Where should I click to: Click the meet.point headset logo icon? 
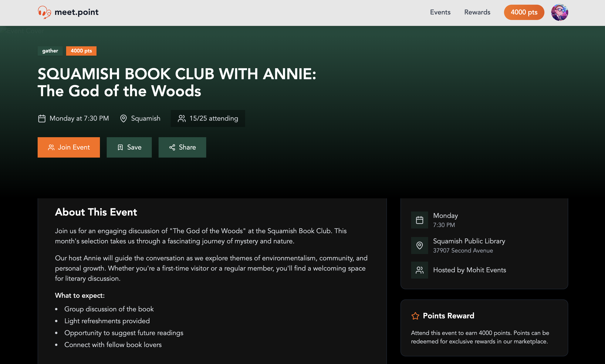pyautogui.click(x=44, y=12)
